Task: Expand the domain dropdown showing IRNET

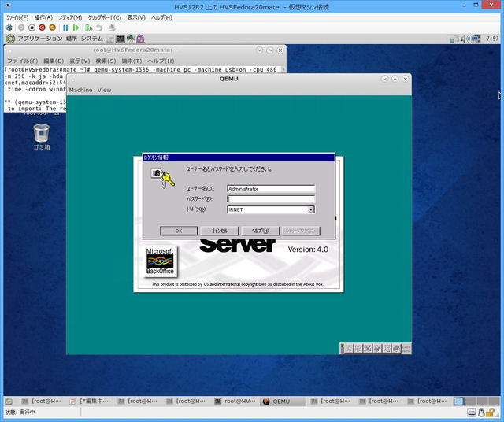Action: (x=310, y=209)
